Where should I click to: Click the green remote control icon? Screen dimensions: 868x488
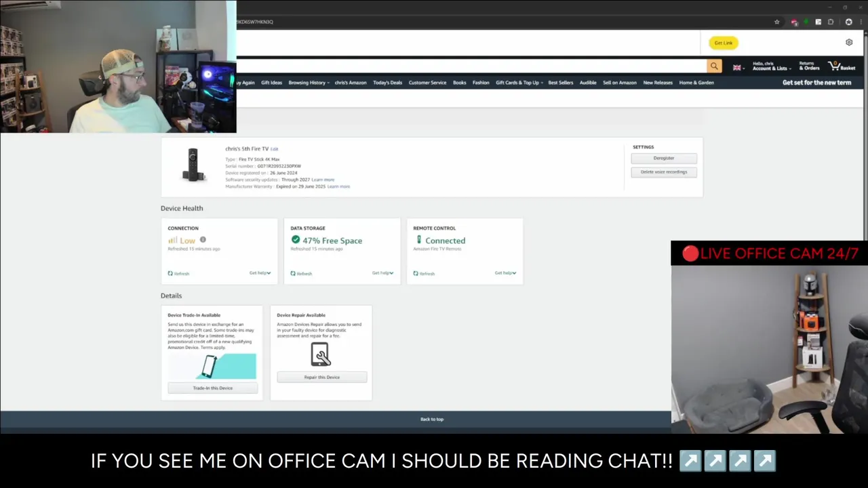[x=418, y=240]
